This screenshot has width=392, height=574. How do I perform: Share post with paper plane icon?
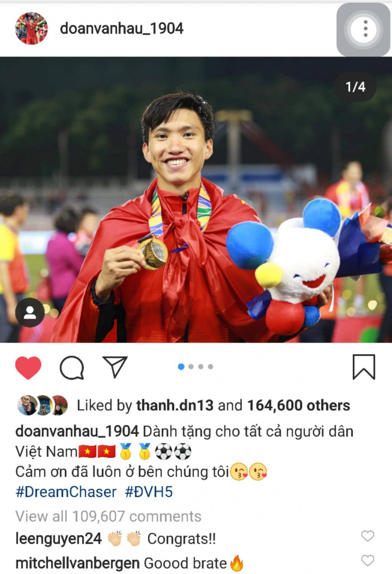115,367
